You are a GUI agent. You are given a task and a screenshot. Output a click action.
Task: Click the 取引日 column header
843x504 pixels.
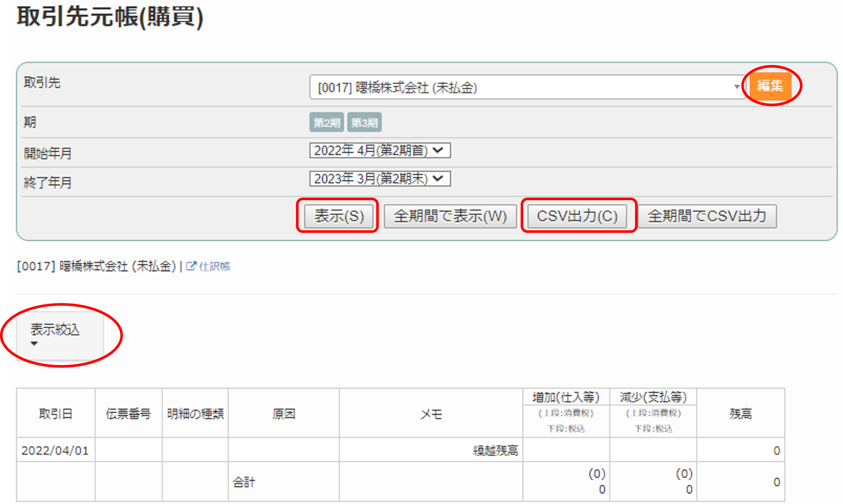tap(56, 413)
